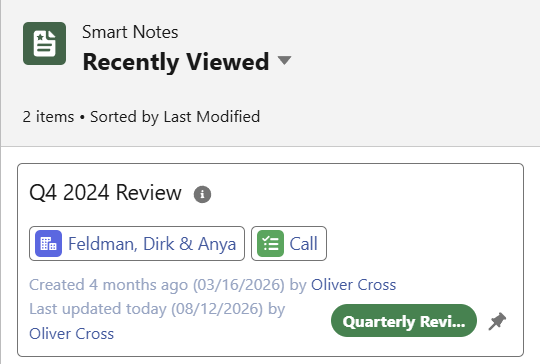Expand the Recently Viewed list view dropdown arrow
The width and height of the screenshot is (540, 364).
[284, 61]
